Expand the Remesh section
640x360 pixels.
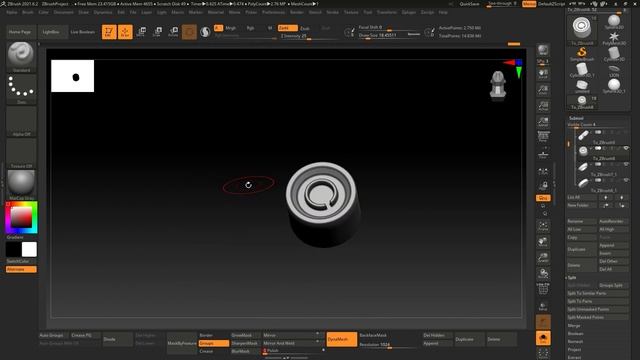click(575, 342)
